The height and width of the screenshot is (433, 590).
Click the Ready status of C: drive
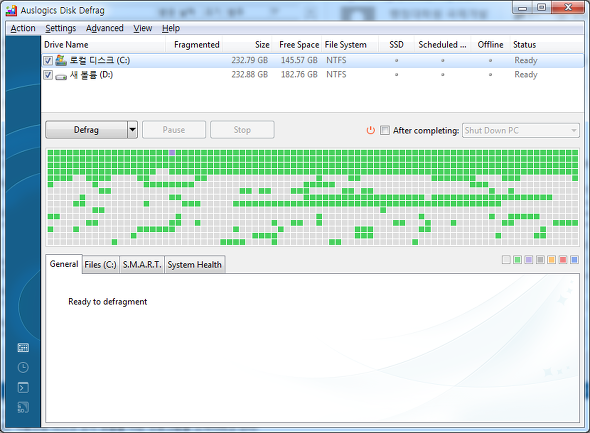pos(526,61)
